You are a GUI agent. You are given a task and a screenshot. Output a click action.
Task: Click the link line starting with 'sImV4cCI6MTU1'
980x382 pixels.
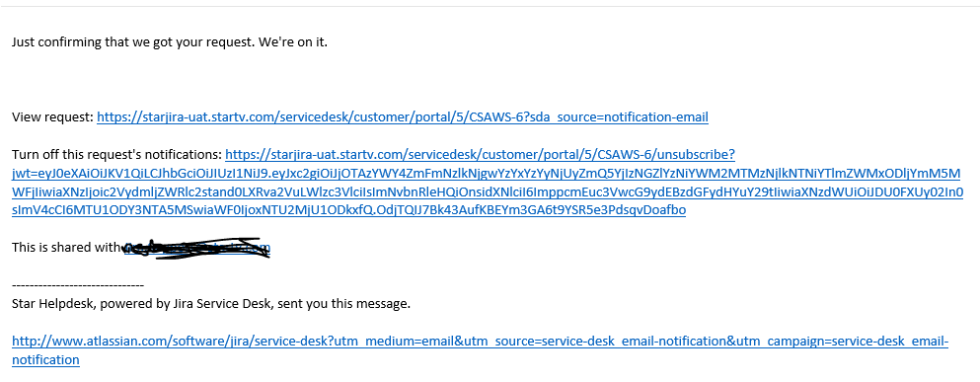pyautogui.click(x=348, y=210)
